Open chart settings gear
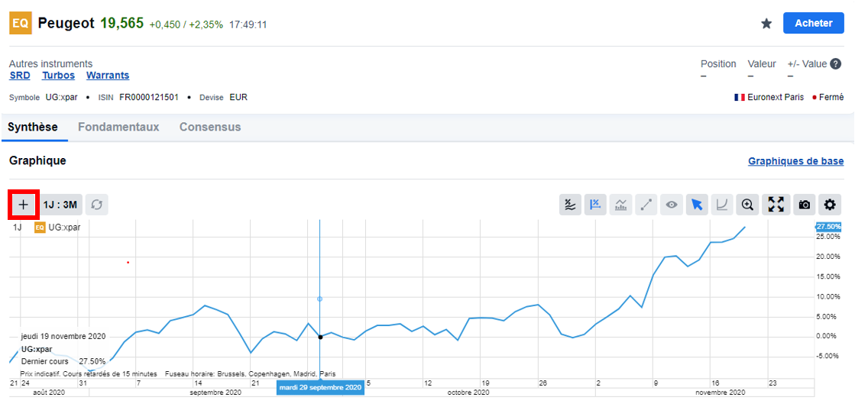The width and height of the screenshot is (868, 420). point(830,205)
